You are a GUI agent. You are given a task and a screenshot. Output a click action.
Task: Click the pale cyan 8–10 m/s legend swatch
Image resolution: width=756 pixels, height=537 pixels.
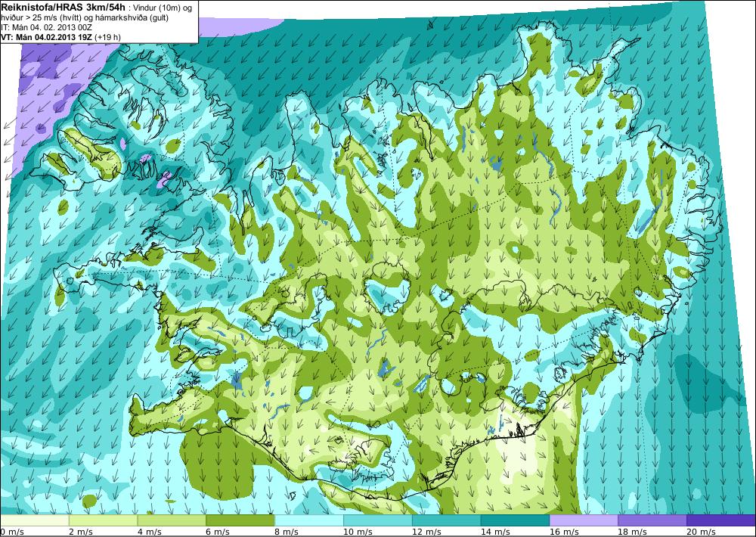309,520
